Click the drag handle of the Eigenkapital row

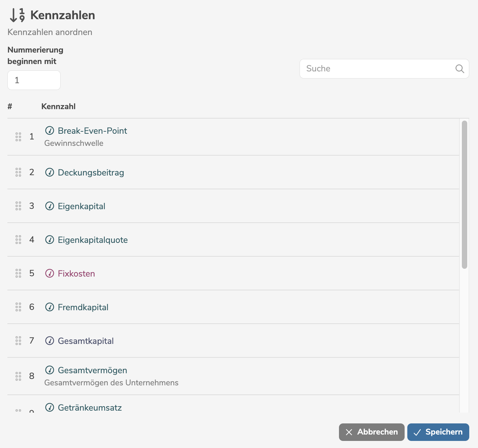point(18,206)
